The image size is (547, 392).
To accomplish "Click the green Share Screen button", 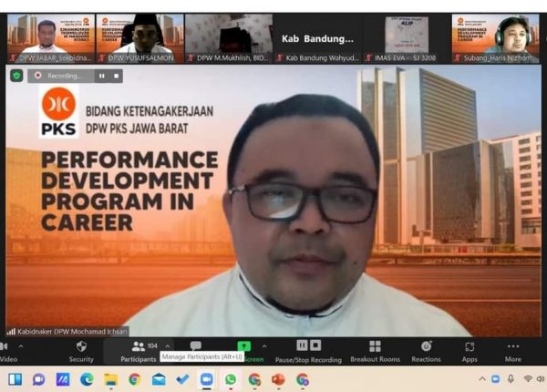I will (243, 346).
